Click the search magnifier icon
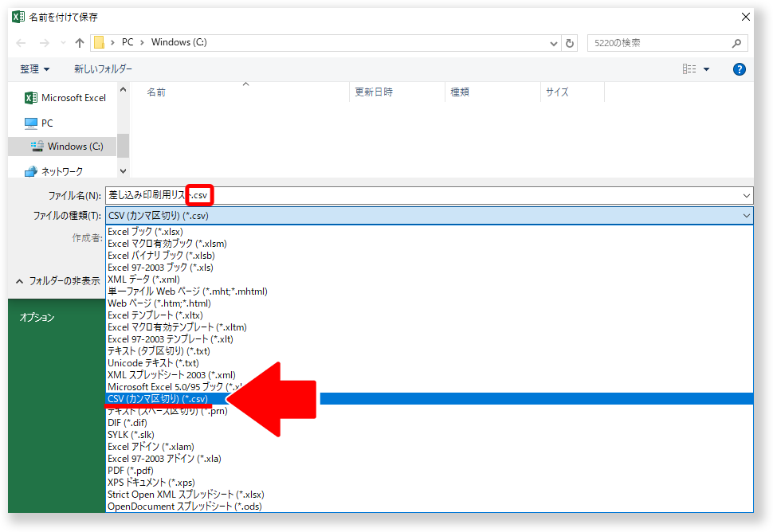The height and width of the screenshot is (532, 773). pyautogui.click(x=736, y=43)
